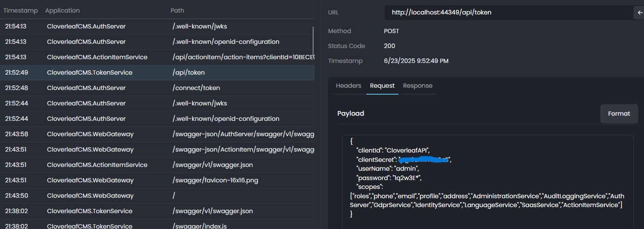Open the Response tab
The height and width of the screenshot is (229, 644).
pyautogui.click(x=418, y=86)
